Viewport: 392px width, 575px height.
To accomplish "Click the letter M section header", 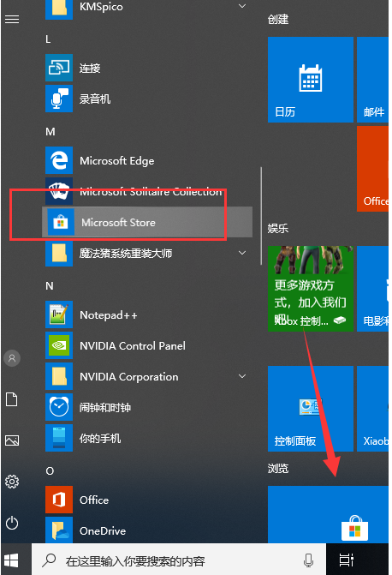I will coord(50,131).
